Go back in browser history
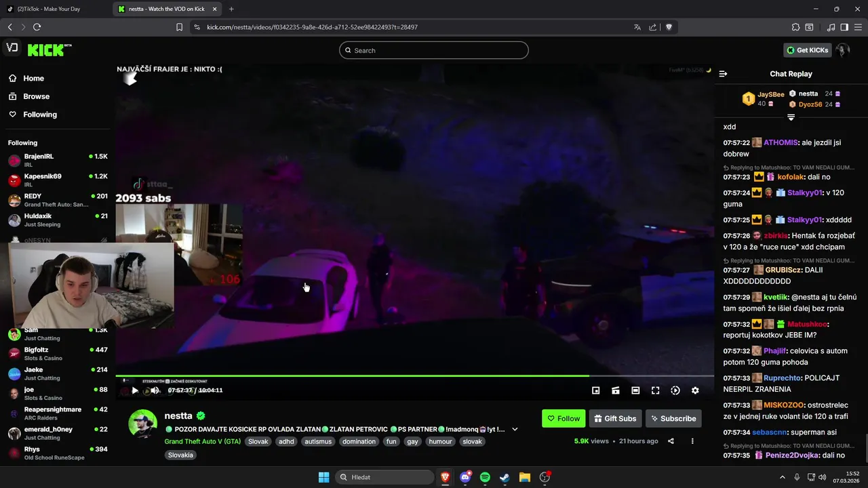The width and height of the screenshot is (868, 488). (9, 27)
